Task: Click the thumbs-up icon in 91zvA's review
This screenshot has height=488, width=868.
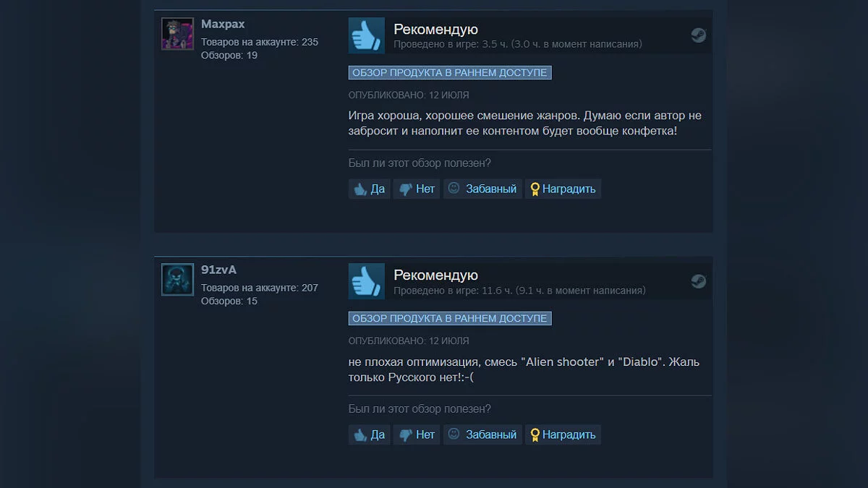Action: pyautogui.click(x=367, y=281)
